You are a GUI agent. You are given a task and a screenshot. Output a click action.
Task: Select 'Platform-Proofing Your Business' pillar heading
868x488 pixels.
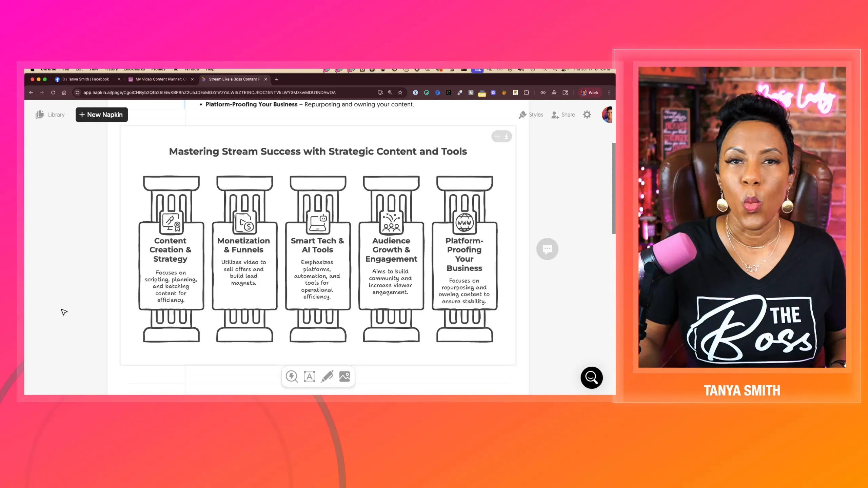point(464,254)
